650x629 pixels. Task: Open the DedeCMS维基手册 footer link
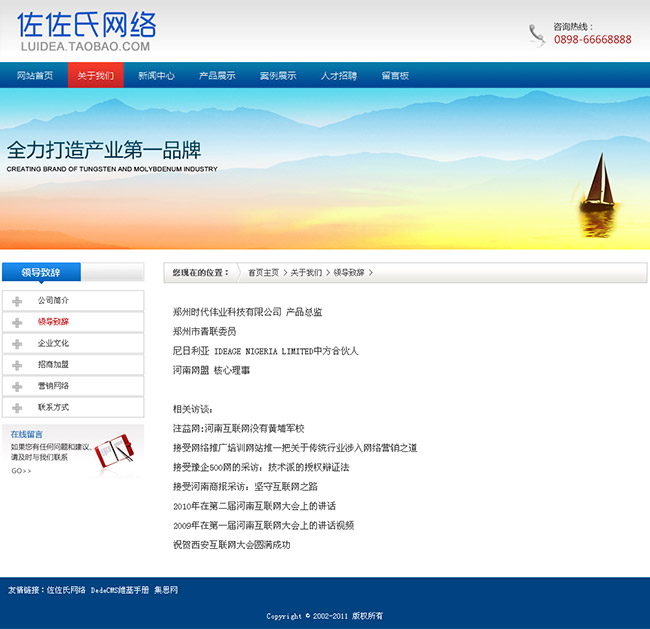pos(119,590)
